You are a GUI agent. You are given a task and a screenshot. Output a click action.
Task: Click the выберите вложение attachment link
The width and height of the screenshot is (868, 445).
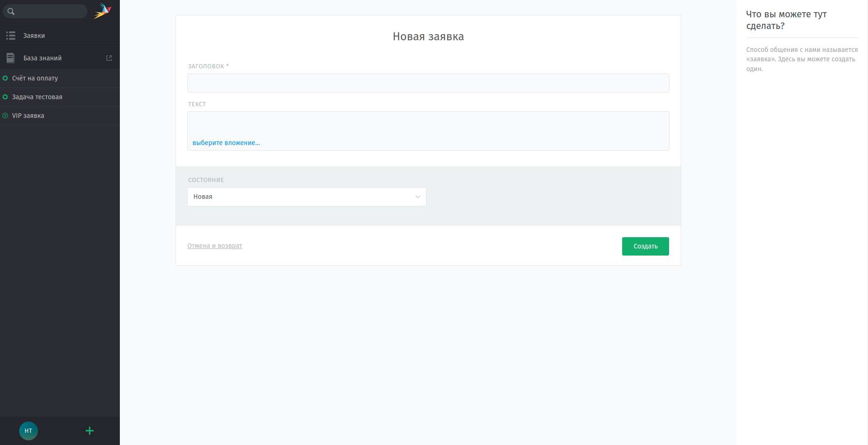click(226, 143)
